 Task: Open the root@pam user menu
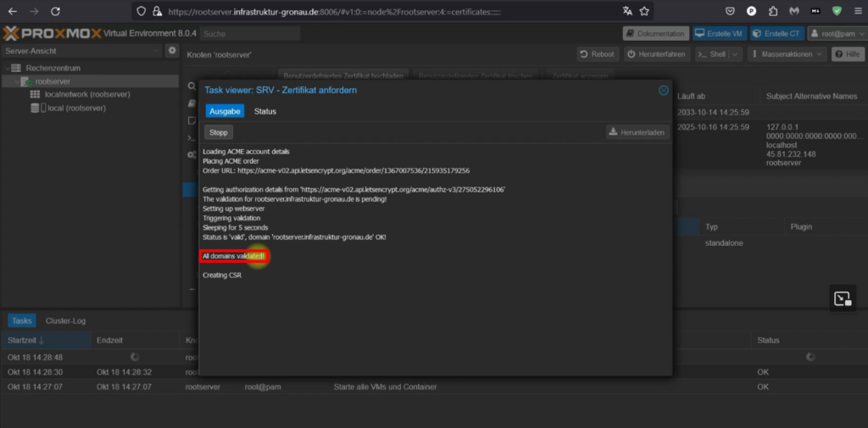click(x=835, y=34)
